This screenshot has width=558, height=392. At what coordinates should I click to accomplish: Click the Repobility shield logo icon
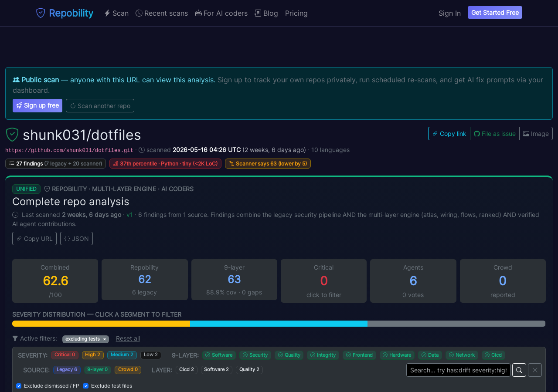[41, 13]
